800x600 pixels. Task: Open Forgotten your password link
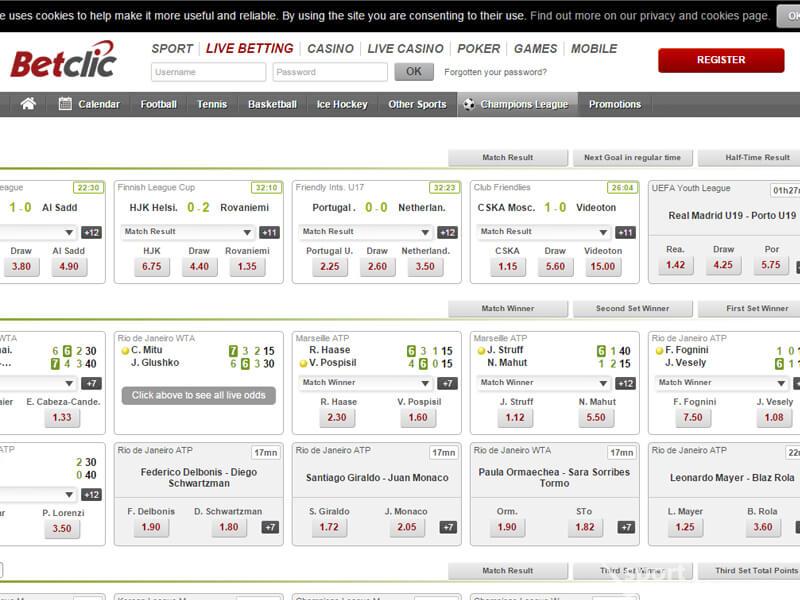[495, 72]
